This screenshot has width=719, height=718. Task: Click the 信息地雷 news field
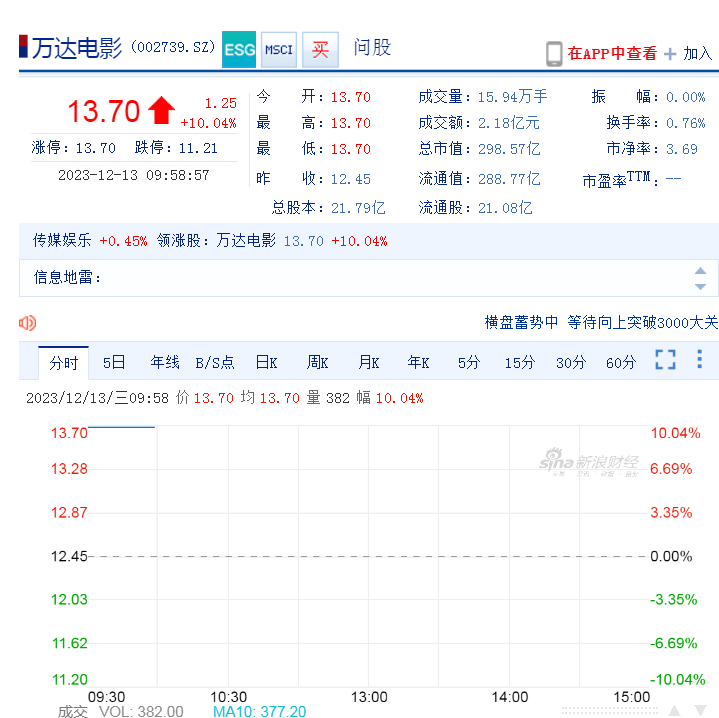pyautogui.click(x=369, y=278)
